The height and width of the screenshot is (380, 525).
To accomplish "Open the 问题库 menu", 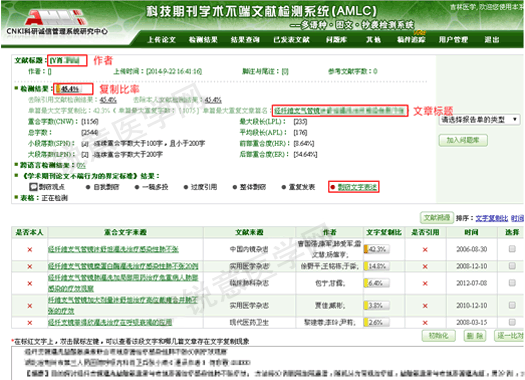I will [336, 40].
